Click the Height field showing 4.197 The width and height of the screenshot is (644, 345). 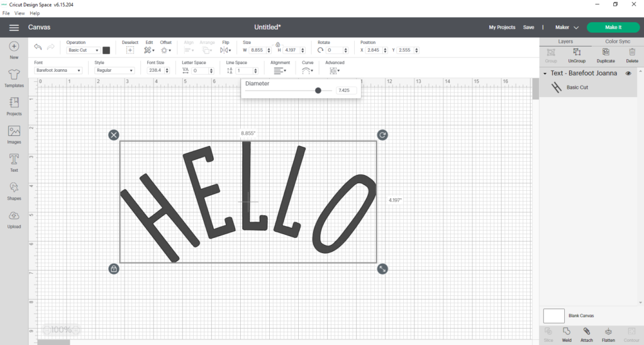[291, 50]
